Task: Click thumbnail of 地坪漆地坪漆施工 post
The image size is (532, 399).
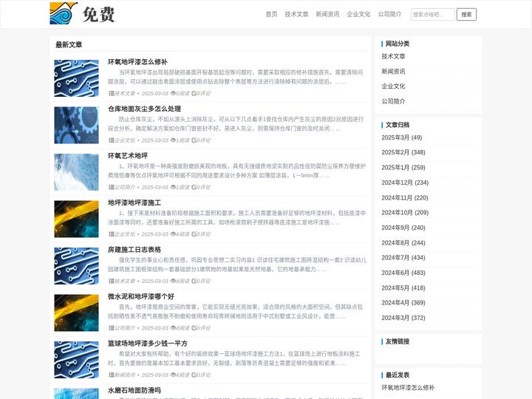Action: [76, 219]
